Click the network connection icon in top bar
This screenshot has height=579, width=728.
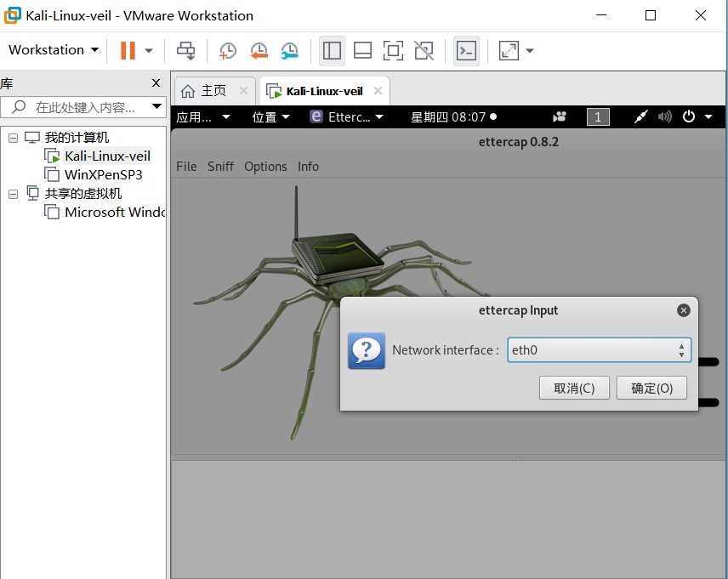[x=641, y=117]
